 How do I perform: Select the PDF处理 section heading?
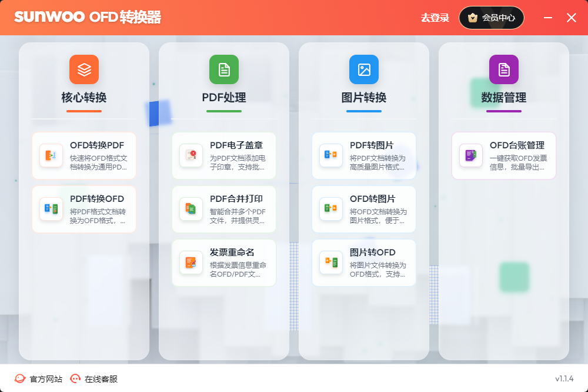[x=224, y=98]
